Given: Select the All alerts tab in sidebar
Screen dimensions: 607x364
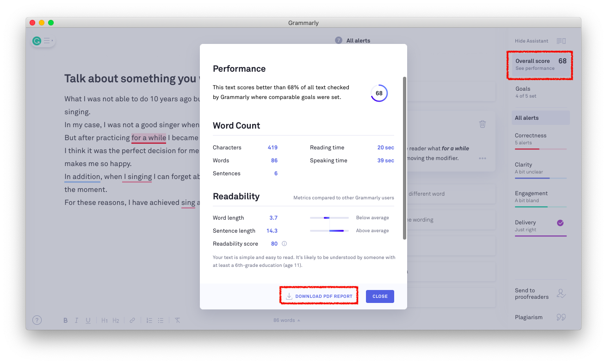Looking at the screenshot, I should [x=541, y=118].
